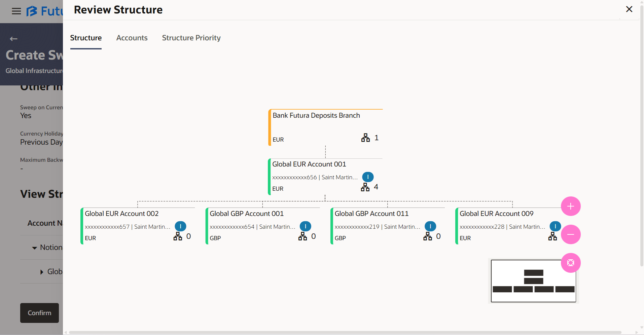
Task: Click the pink zoom in plus button
Action: (571, 206)
